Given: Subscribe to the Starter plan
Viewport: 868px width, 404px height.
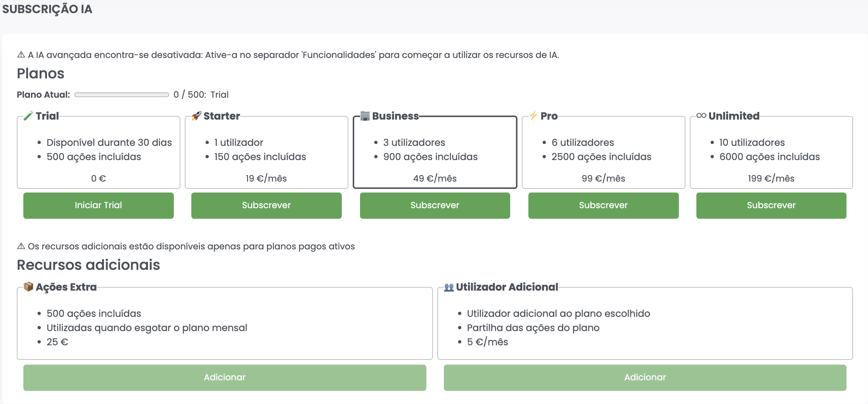Looking at the screenshot, I should (266, 205).
